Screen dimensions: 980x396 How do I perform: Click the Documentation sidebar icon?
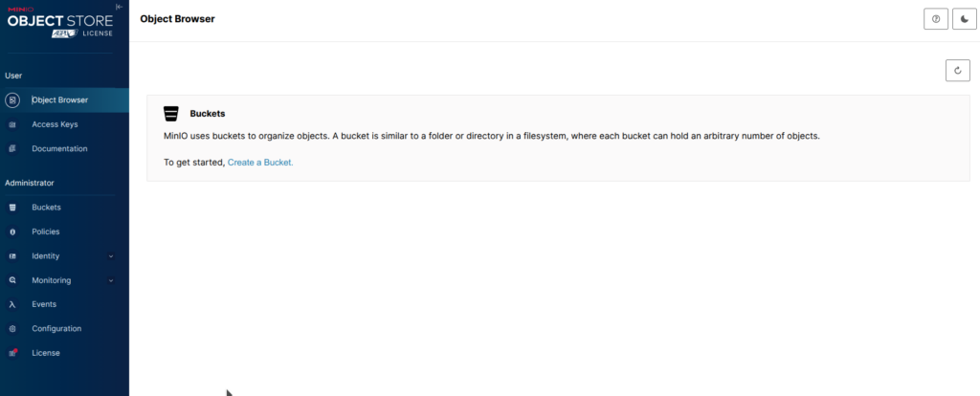(x=12, y=149)
